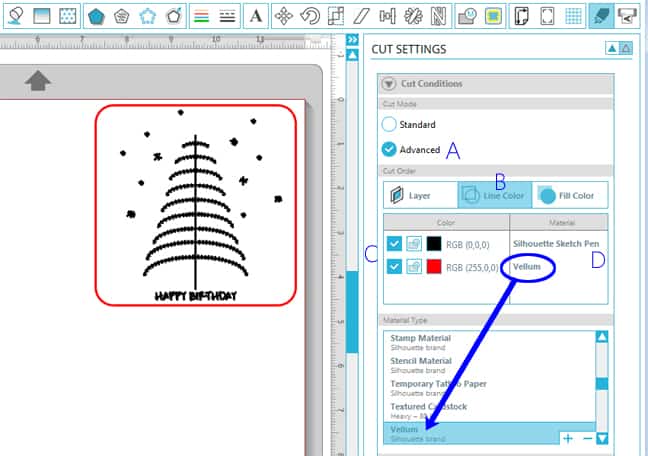
Task: Add a new material with plus button
Action: pyautogui.click(x=568, y=438)
